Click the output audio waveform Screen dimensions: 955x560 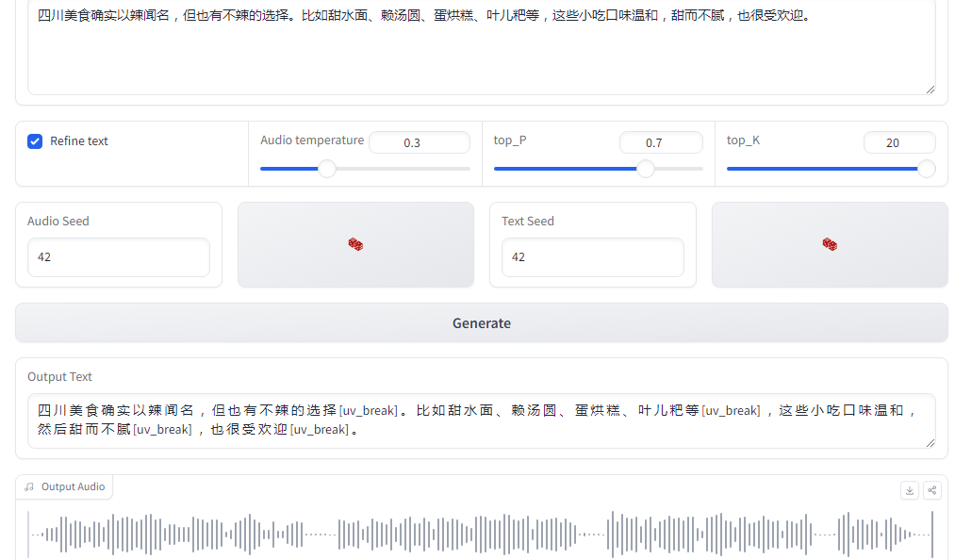click(x=481, y=535)
